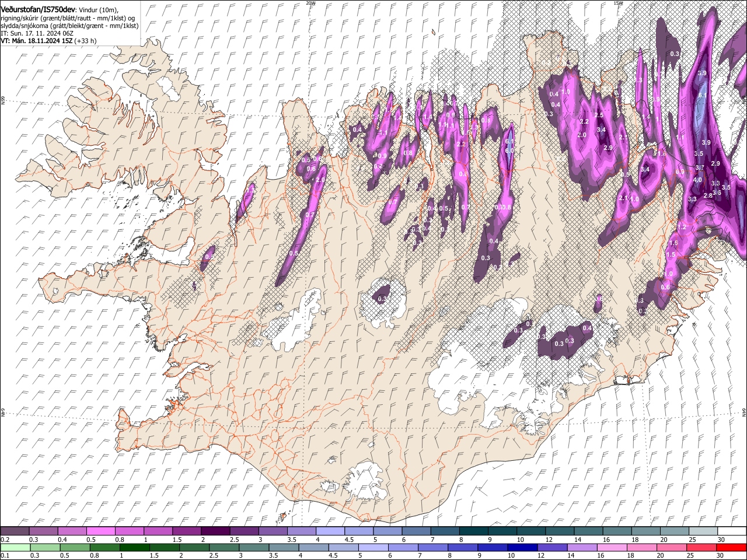Screen dimensions: 747x560
Task: Click the '6.0' precipitation value on the map
Action: click(x=509, y=150)
